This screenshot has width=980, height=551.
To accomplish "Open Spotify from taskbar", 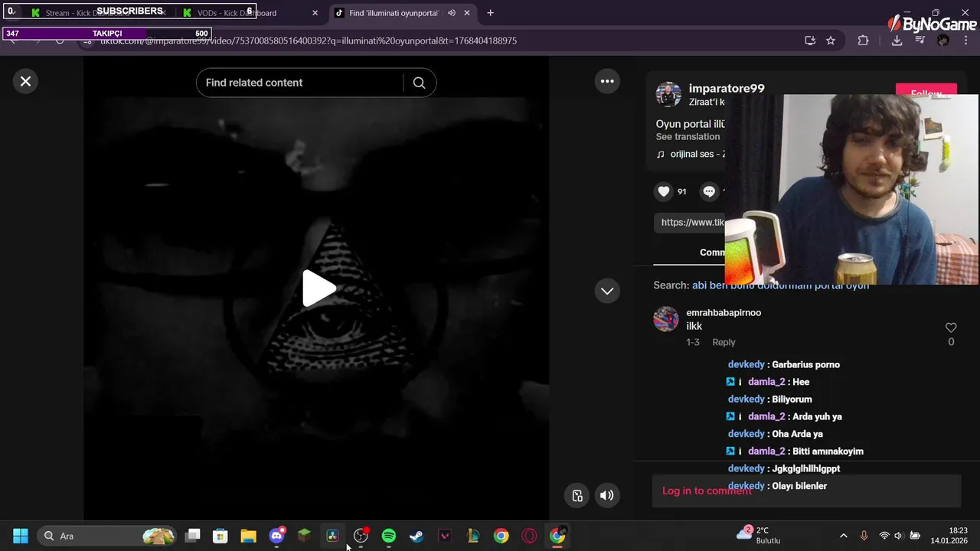I will click(x=389, y=536).
